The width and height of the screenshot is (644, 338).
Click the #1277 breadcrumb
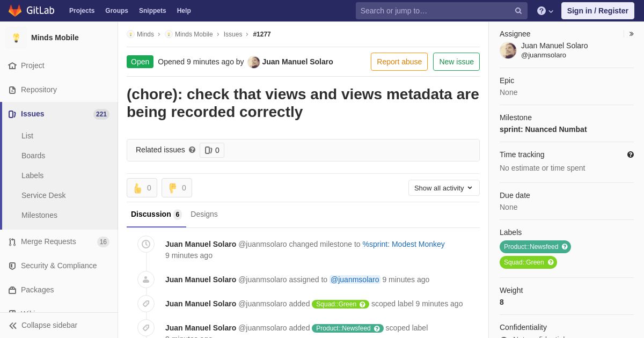[x=262, y=34]
